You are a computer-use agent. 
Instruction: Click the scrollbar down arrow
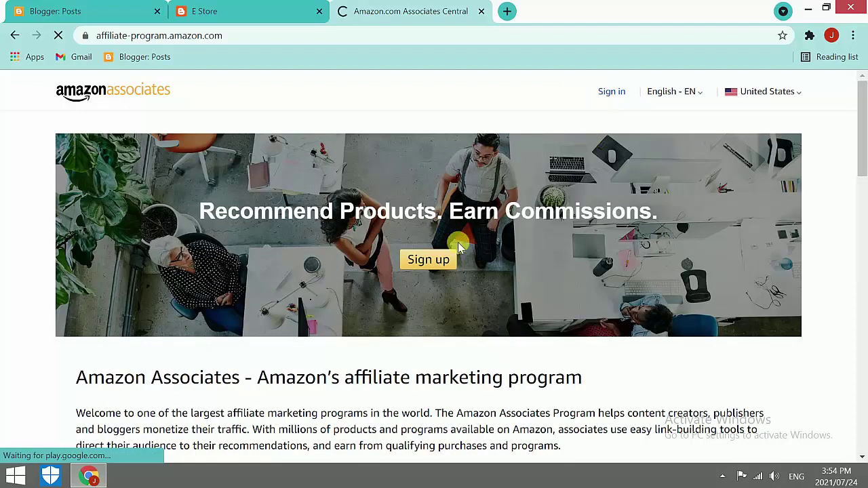coord(863,457)
